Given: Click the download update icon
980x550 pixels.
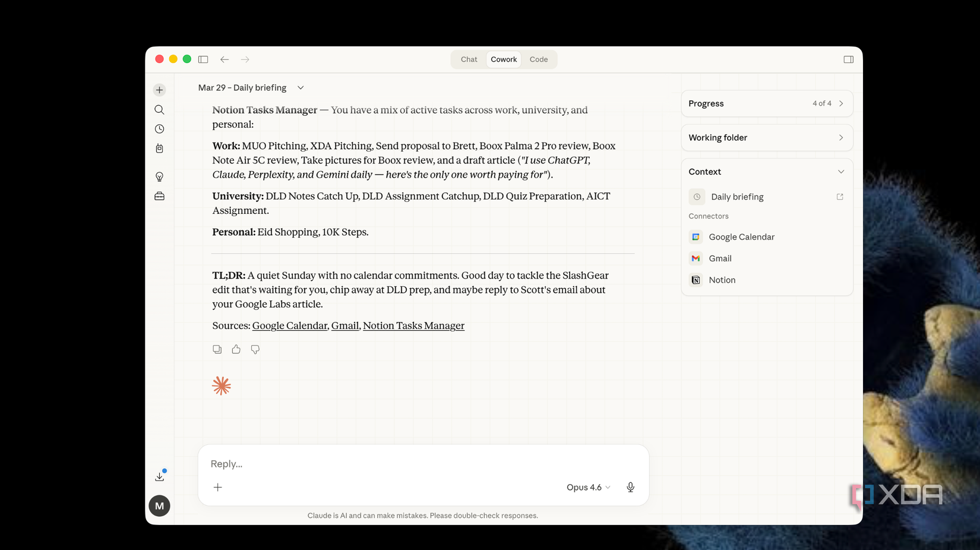Looking at the screenshot, I should pos(160,476).
